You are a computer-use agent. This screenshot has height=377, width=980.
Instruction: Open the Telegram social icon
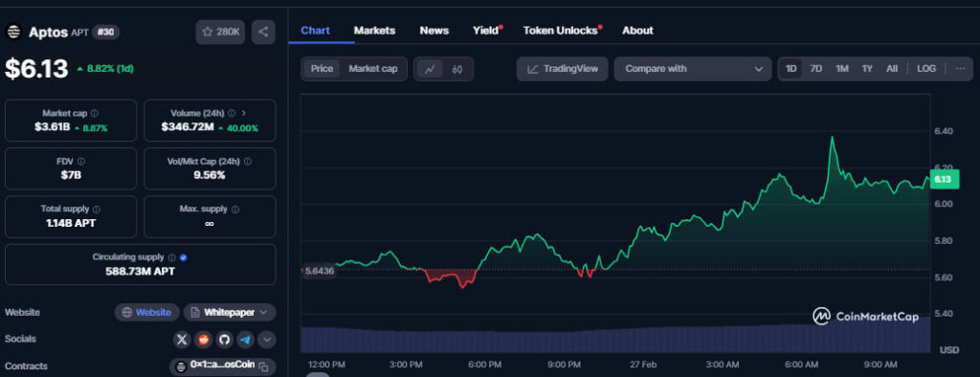[x=245, y=340]
